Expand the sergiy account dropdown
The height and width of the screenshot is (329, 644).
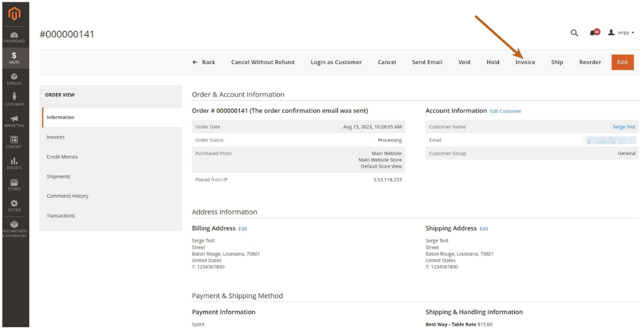click(621, 32)
